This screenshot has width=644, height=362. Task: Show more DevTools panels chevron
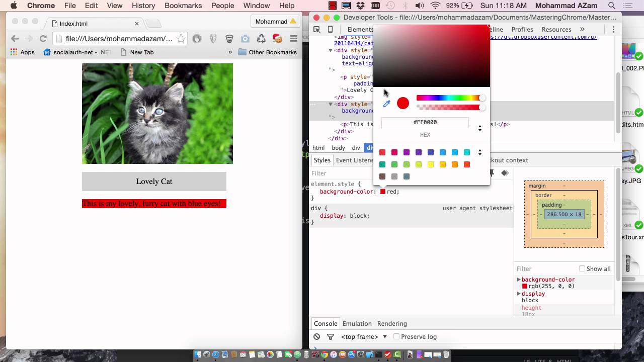coord(582,30)
